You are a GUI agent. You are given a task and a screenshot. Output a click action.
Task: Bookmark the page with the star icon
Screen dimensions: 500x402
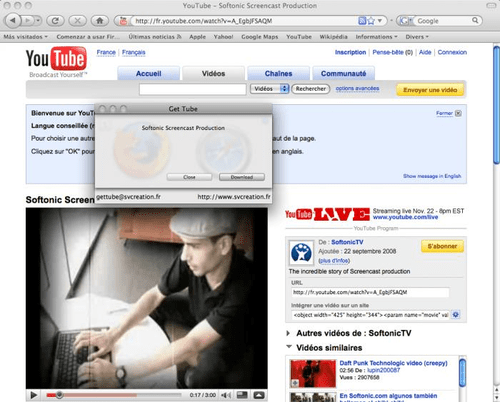(x=371, y=21)
